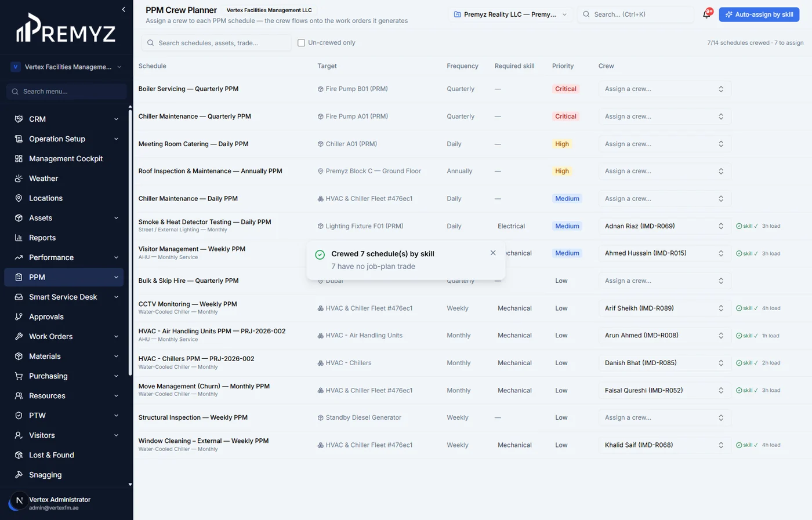
Task: Open the Vertex Facilities Management company switcher
Action: (66, 67)
